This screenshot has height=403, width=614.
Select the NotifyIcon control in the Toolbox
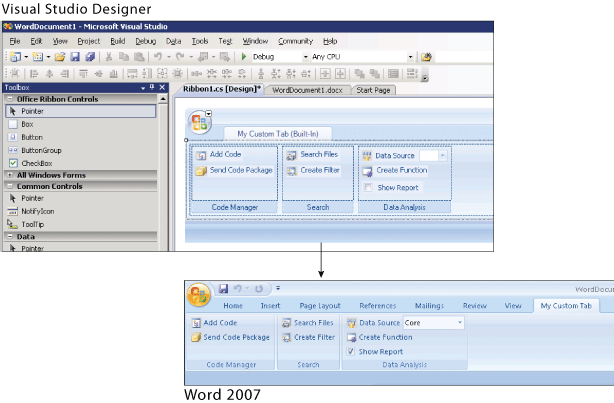[38, 211]
